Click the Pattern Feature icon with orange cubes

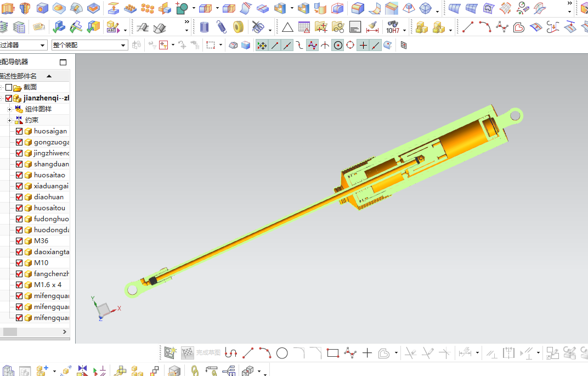[148, 8]
